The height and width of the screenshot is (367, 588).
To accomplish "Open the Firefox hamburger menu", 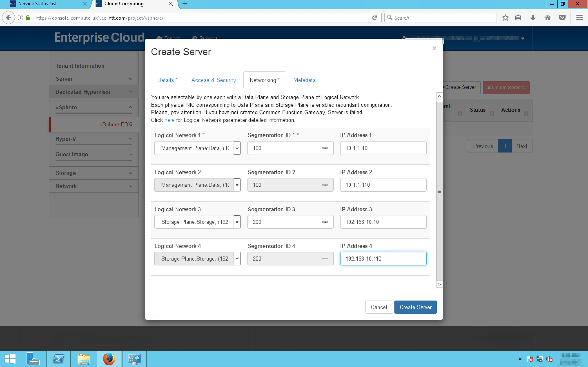I will pyautogui.click(x=579, y=18).
